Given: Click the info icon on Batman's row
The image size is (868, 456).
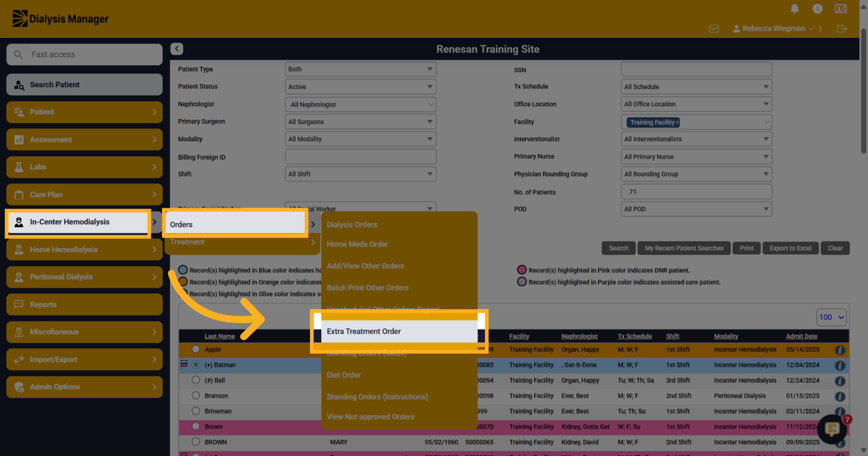Looking at the screenshot, I should click(840, 365).
